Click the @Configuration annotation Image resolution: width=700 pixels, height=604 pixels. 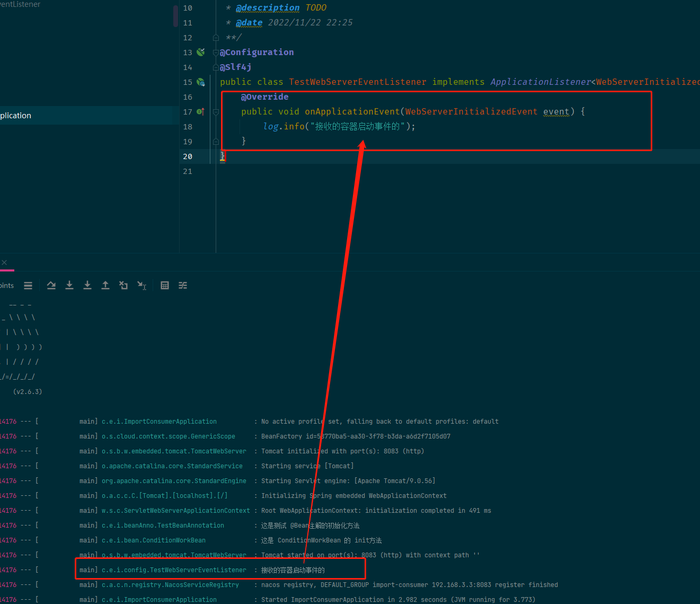[257, 52]
